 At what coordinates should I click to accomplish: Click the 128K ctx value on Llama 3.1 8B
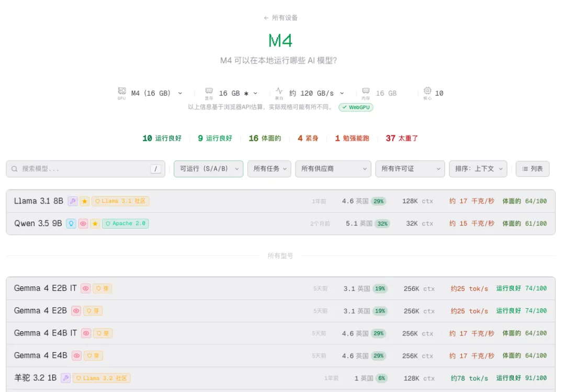click(417, 201)
